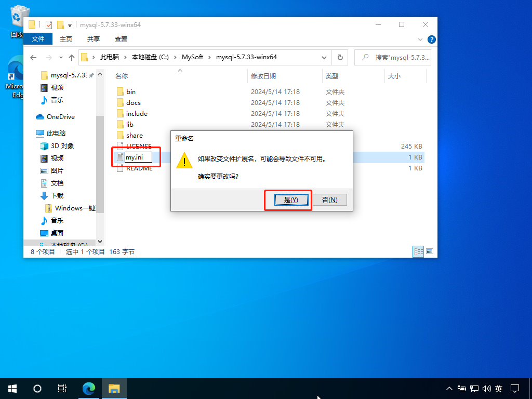Open Microsoft Edge from the taskbar

pos(89,388)
